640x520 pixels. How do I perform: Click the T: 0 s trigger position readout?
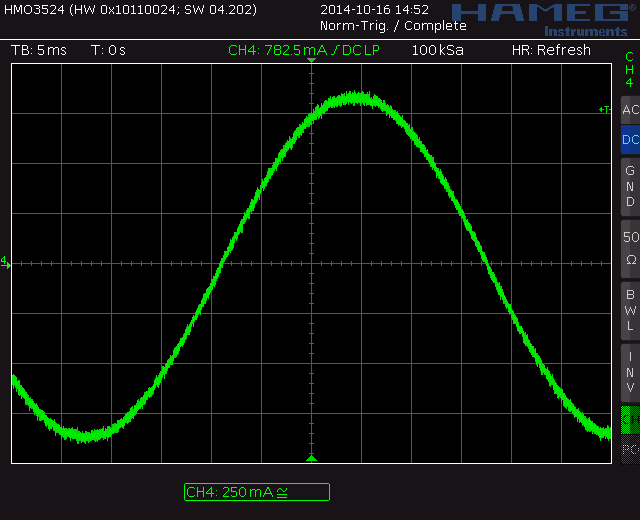pyautogui.click(x=108, y=50)
